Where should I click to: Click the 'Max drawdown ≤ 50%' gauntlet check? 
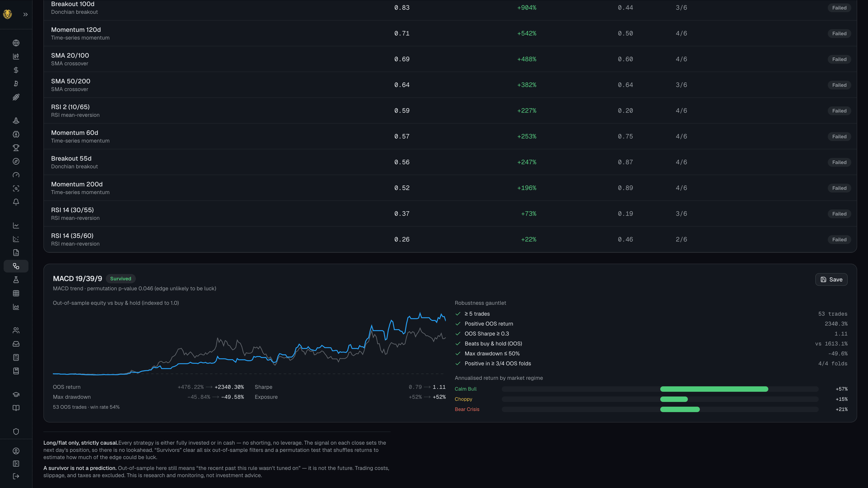click(651, 354)
